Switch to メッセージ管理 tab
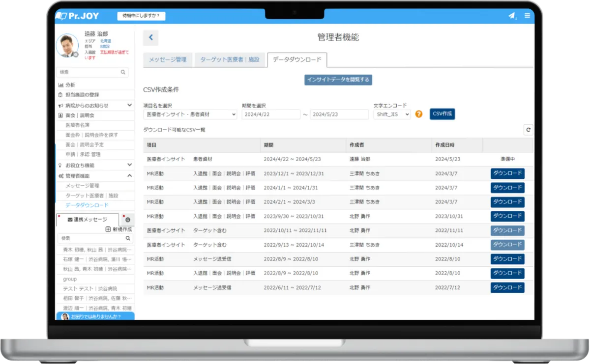Viewport: 590px width, 364px height. [x=168, y=60]
